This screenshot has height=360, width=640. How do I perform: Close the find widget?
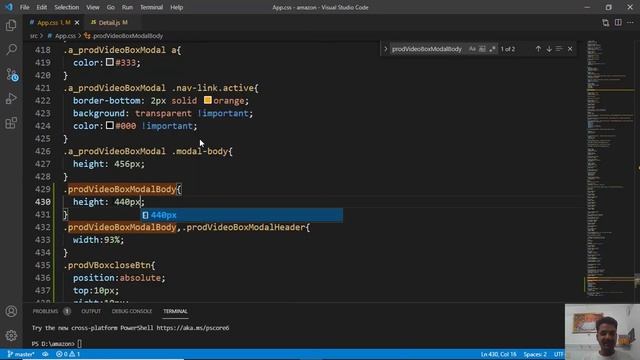point(570,49)
